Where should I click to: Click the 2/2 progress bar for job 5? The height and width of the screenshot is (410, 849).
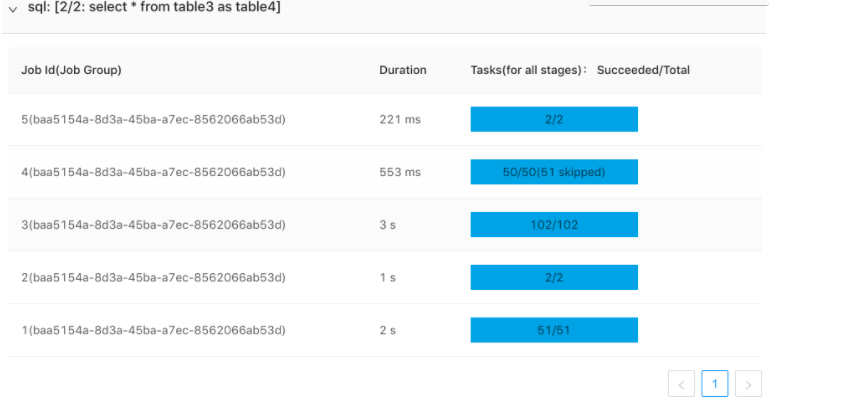tap(554, 120)
